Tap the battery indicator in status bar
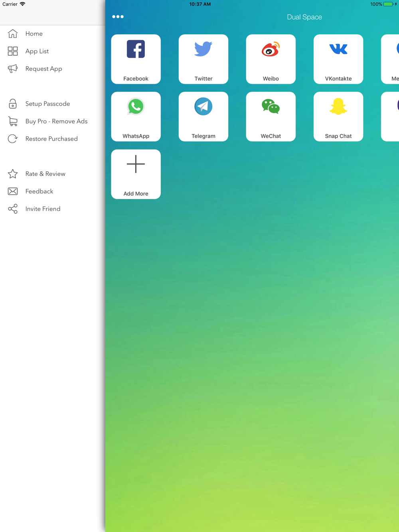 pos(388,4)
